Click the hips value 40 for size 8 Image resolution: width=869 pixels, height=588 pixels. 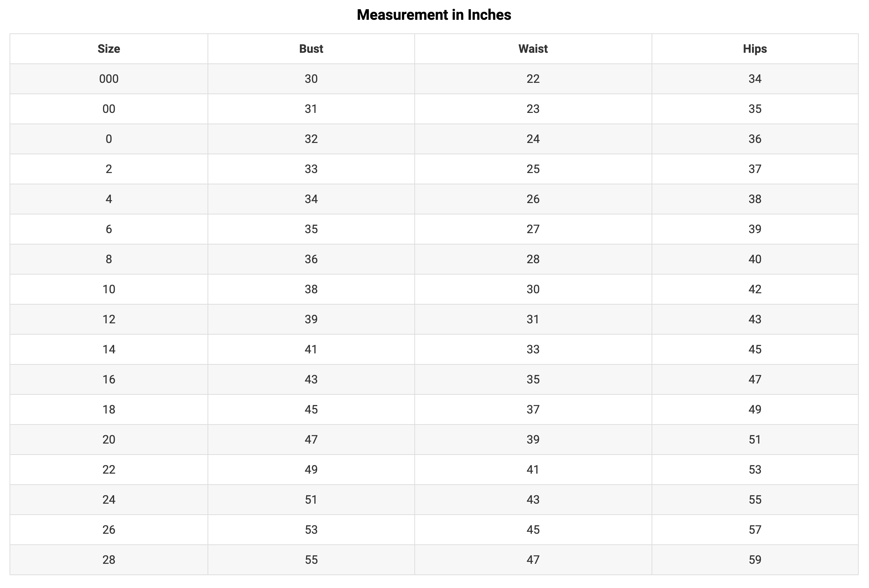pyautogui.click(x=755, y=259)
